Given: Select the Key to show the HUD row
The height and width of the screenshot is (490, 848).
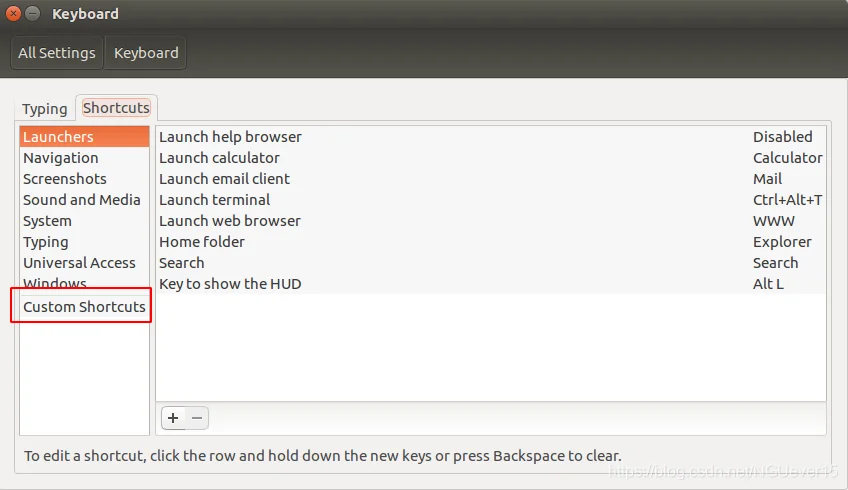Looking at the screenshot, I should pos(491,284).
